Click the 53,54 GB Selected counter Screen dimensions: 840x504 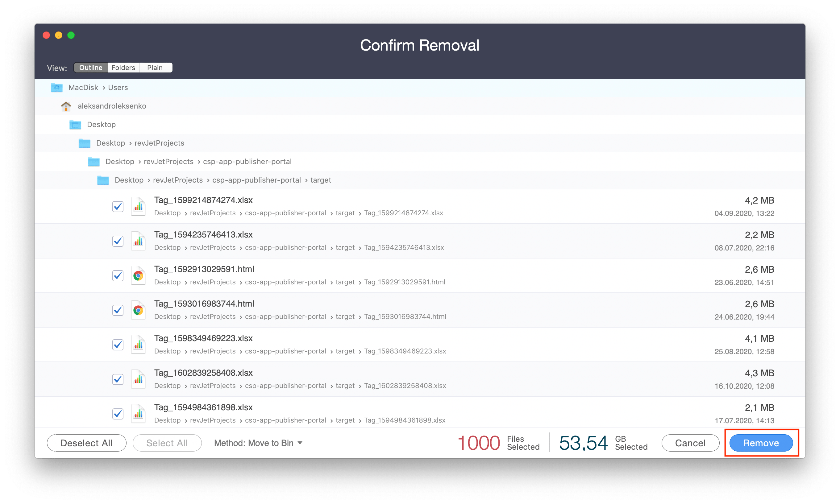(603, 443)
